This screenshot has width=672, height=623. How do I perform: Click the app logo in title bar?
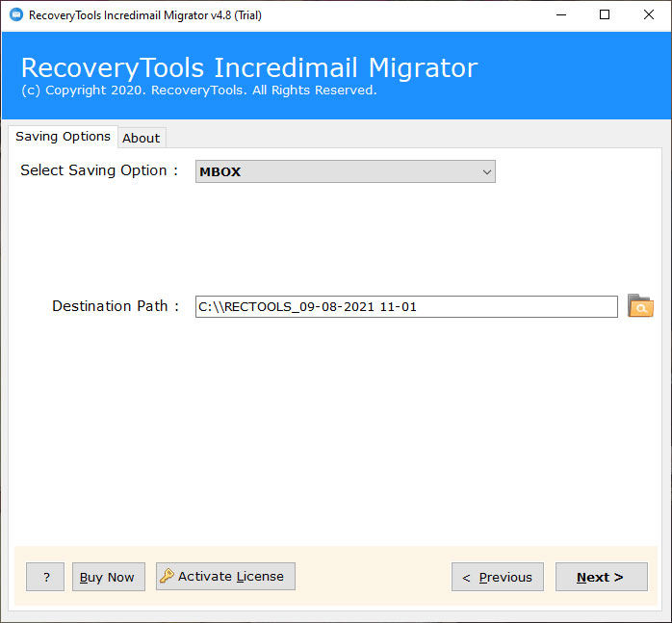pos(16,15)
